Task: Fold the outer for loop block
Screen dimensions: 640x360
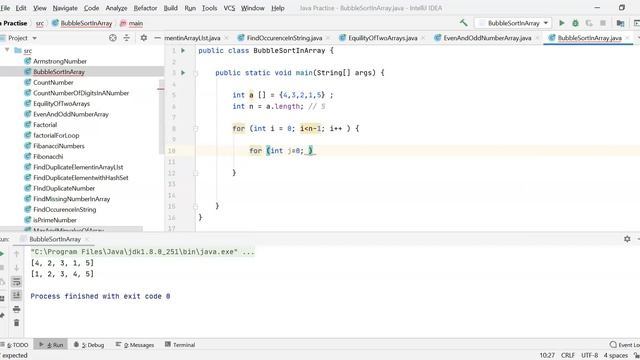Action: pos(196,129)
